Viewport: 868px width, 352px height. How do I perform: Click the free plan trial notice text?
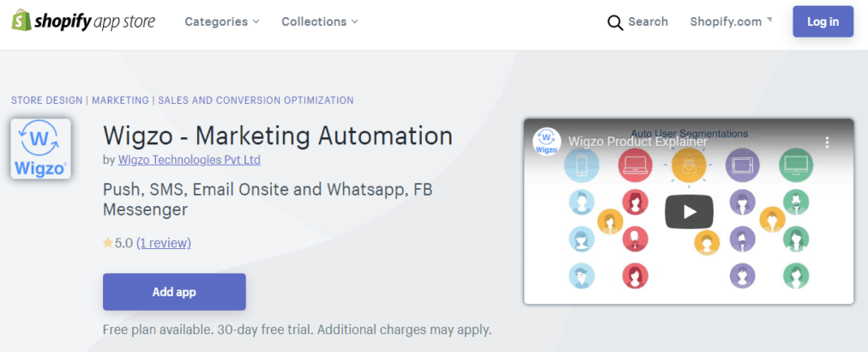click(298, 330)
